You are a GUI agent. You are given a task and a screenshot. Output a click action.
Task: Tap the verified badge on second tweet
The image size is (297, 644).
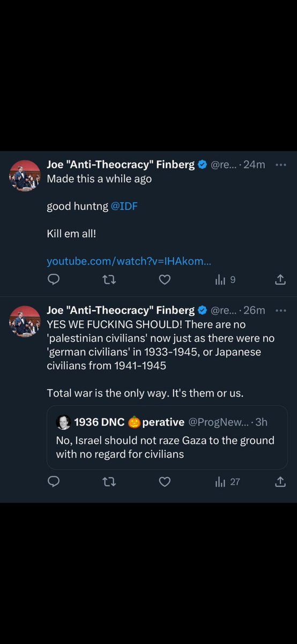202,310
